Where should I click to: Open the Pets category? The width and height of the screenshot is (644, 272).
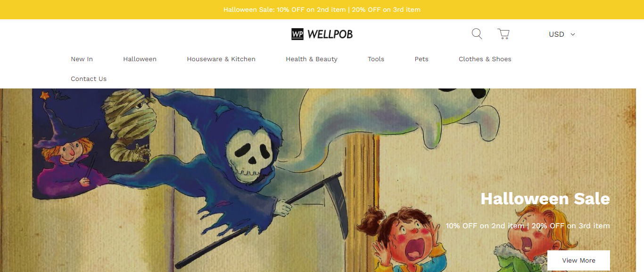click(x=421, y=59)
